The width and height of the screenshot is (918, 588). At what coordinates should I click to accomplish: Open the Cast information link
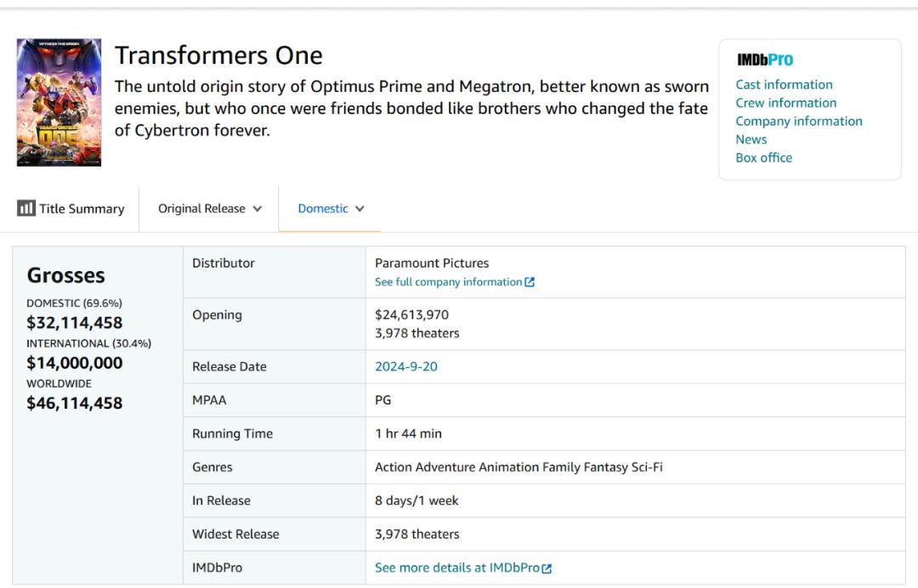tap(784, 84)
